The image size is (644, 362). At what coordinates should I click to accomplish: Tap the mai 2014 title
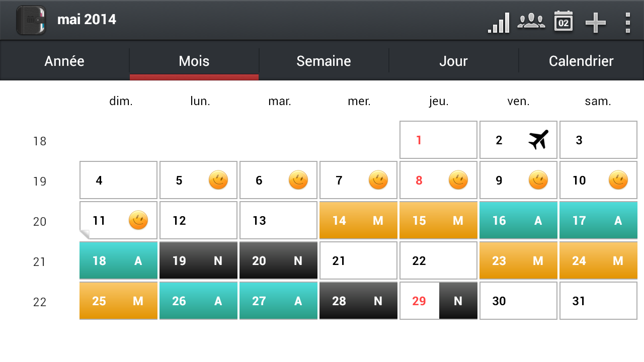tap(87, 20)
